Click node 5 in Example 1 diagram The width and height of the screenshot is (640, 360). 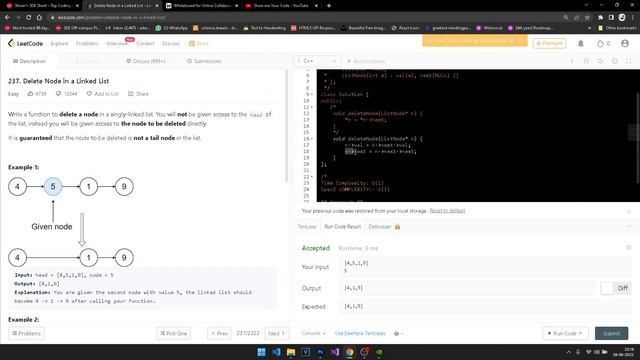pyautogui.click(x=53, y=187)
